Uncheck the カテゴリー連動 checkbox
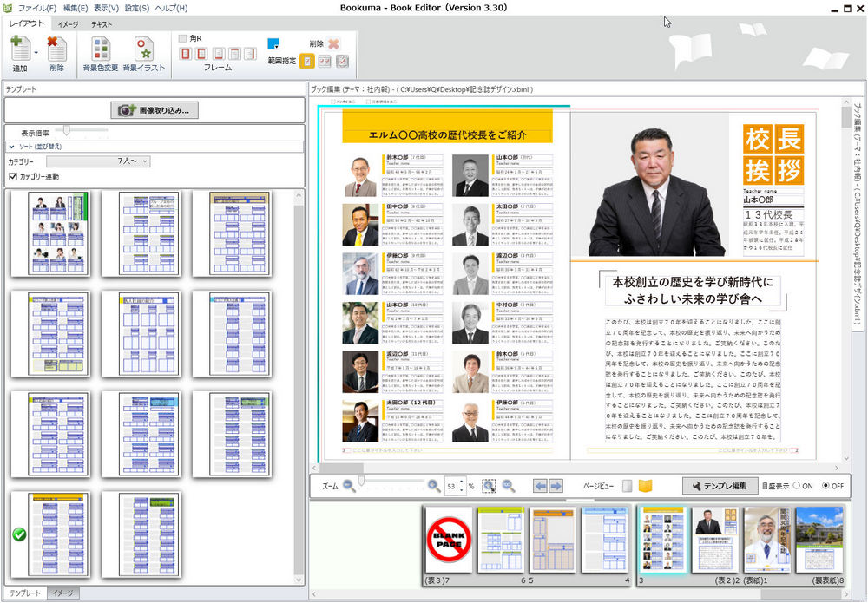The image size is (868, 603). pos(13,177)
